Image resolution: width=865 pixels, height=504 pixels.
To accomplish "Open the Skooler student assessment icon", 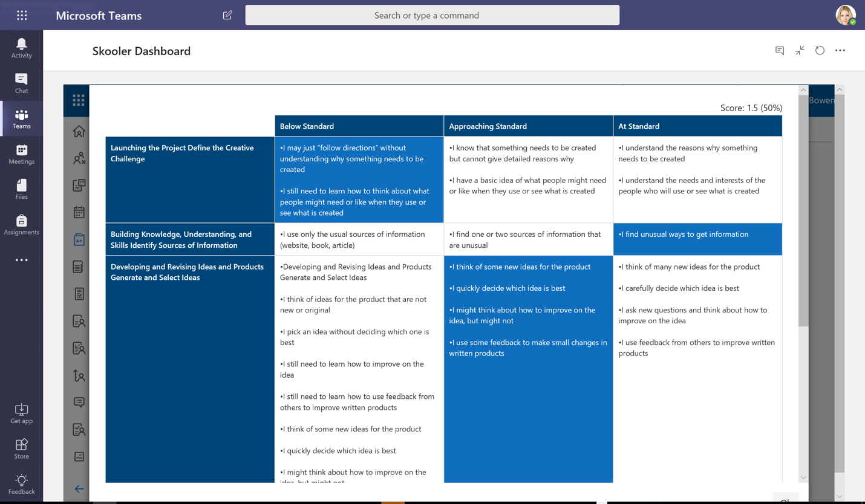I will [79, 348].
